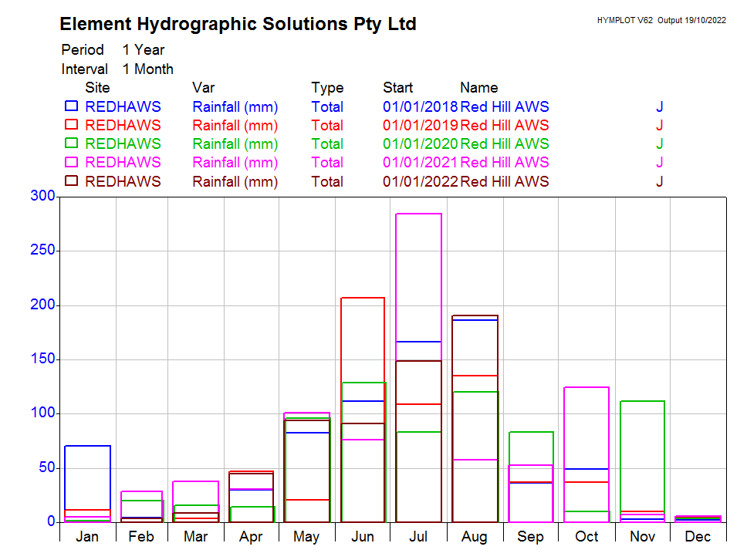Click the green 2020 legend square
The width and height of the screenshot is (747, 560).
[x=71, y=143]
